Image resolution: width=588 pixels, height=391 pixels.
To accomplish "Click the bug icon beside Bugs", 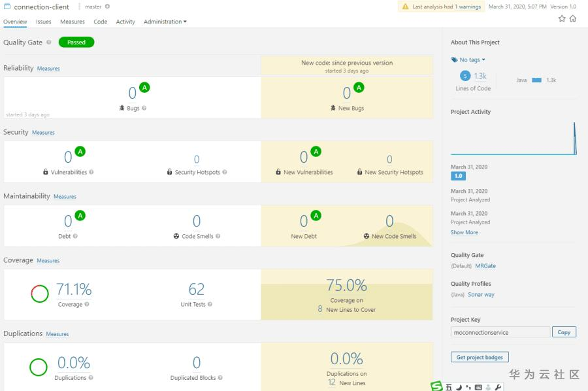I will (122, 108).
